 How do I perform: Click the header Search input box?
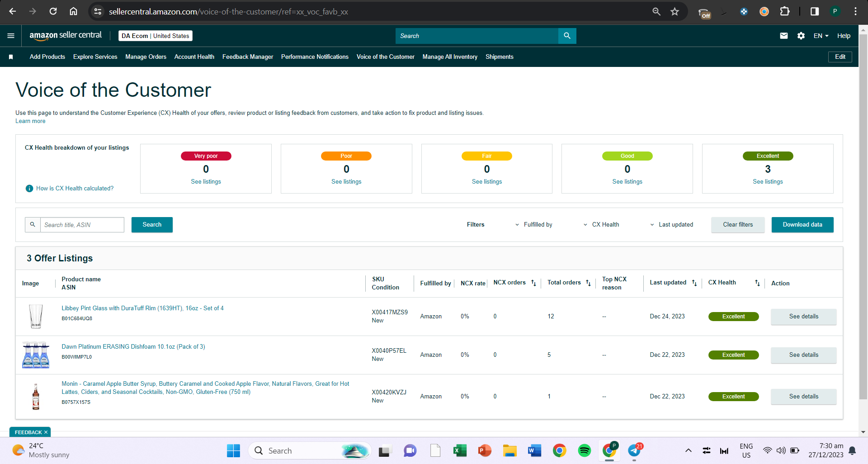pos(477,36)
